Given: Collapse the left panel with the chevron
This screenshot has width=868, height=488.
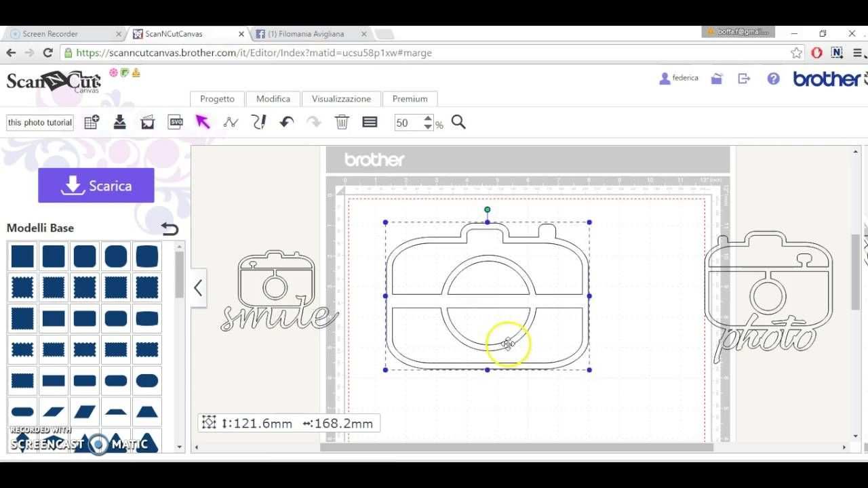Looking at the screenshot, I should coord(198,288).
